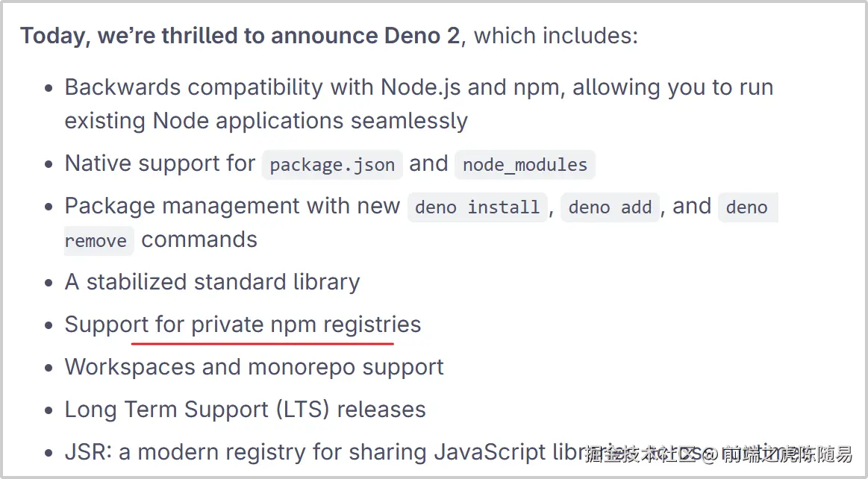The height and width of the screenshot is (479, 868).
Task: Click the package.json code snippet
Action: pos(332,165)
